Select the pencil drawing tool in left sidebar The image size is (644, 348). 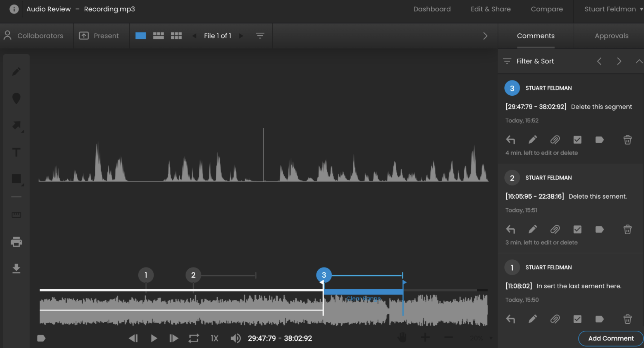(x=16, y=72)
